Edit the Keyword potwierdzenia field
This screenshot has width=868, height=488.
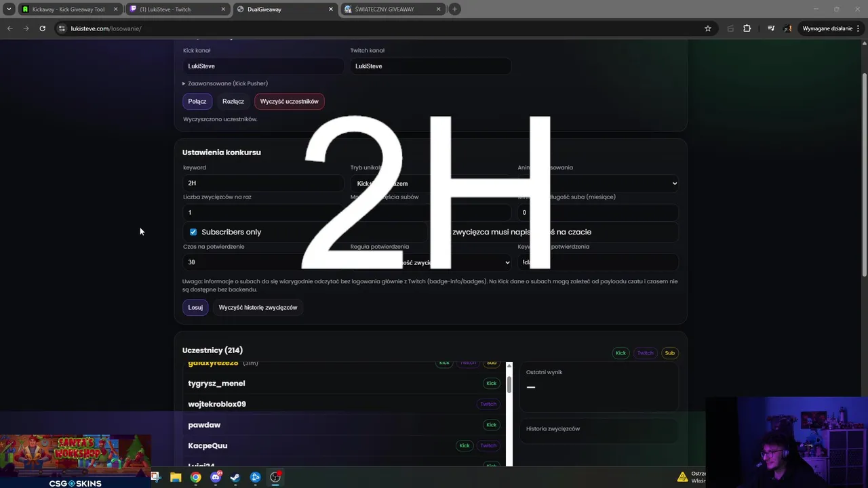(x=597, y=262)
